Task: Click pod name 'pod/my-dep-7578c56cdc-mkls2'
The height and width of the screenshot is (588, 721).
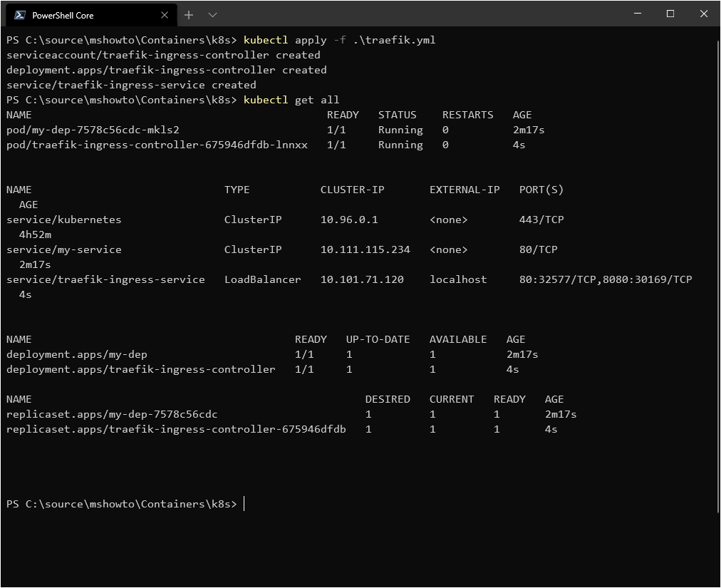Action: [x=93, y=130]
